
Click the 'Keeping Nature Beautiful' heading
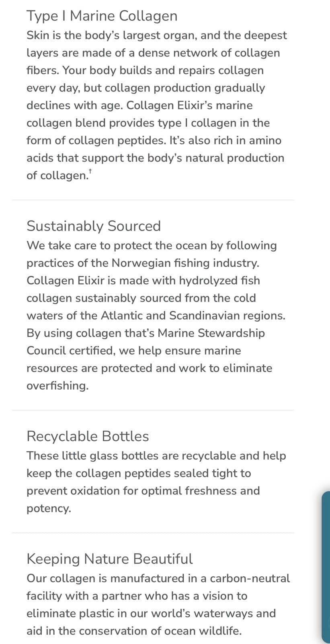109,559
